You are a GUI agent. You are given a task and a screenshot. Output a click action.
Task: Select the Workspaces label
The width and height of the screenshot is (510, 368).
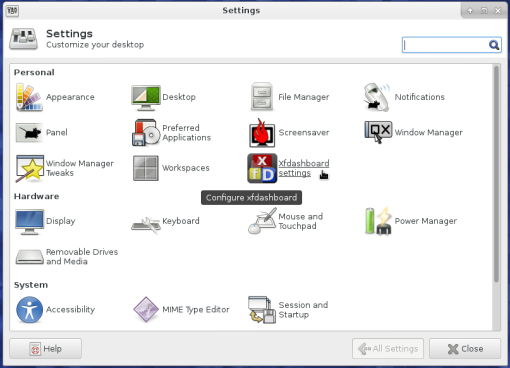[186, 168]
